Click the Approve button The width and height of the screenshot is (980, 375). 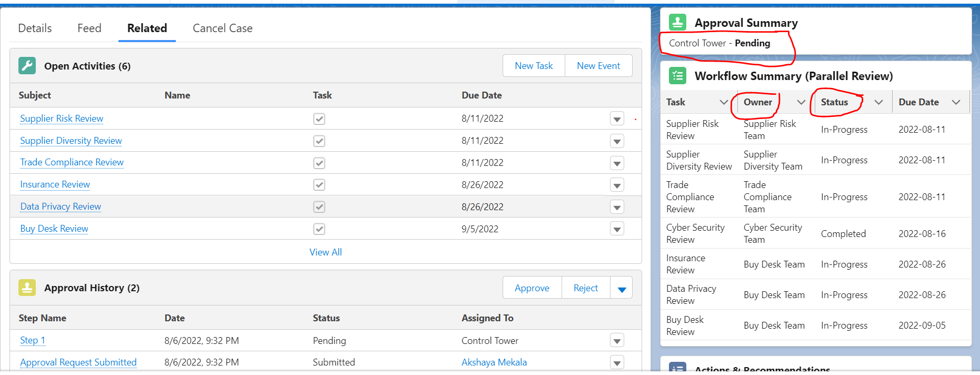point(532,288)
